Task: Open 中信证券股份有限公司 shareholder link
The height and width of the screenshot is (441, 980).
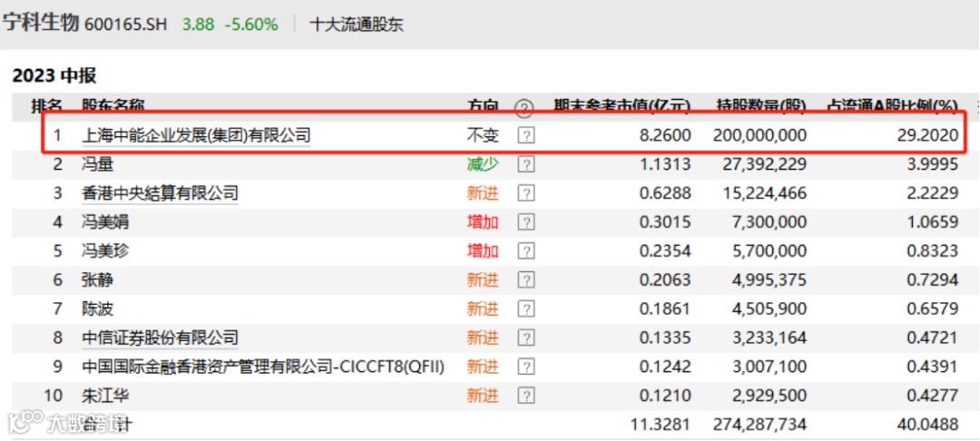Action: click(160, 338)
